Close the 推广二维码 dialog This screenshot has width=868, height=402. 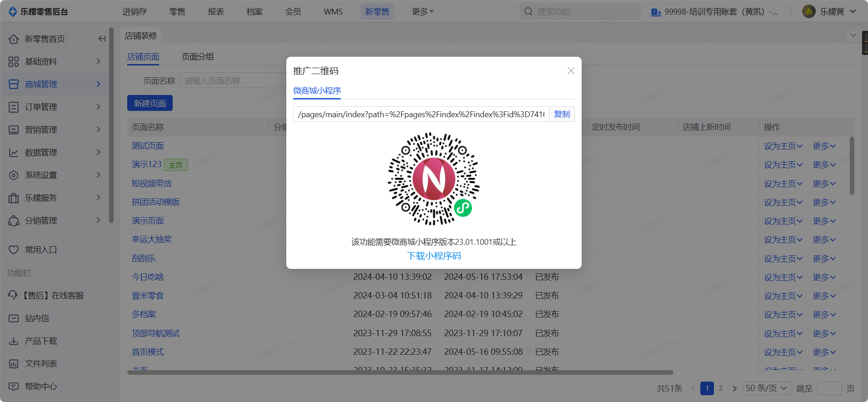(x=571, y=71)
